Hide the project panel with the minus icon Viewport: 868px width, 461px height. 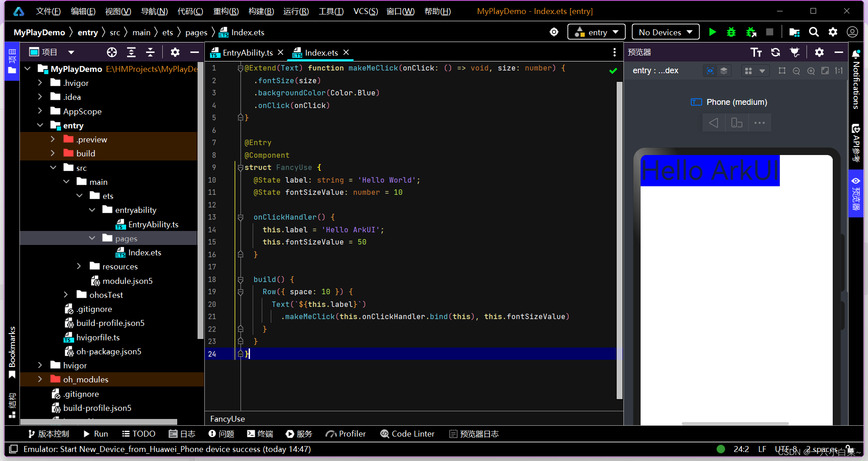pyautogui.click(x=194, y=52)
